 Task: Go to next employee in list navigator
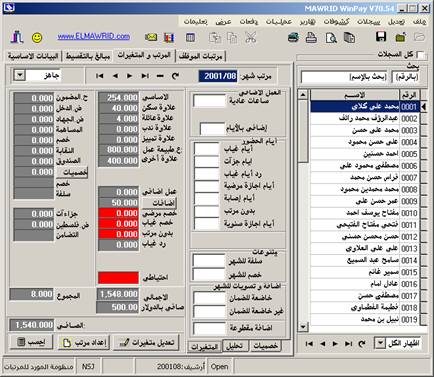point(335,343)
